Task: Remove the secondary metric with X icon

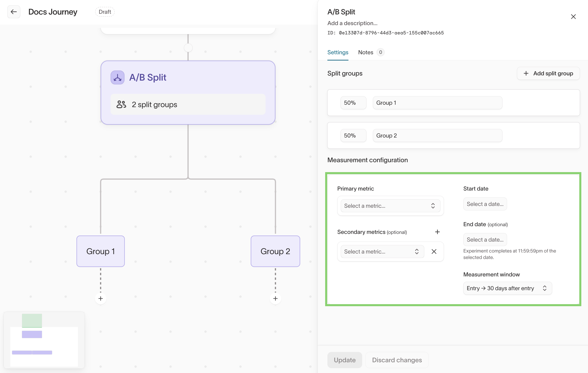Action: 434,252
